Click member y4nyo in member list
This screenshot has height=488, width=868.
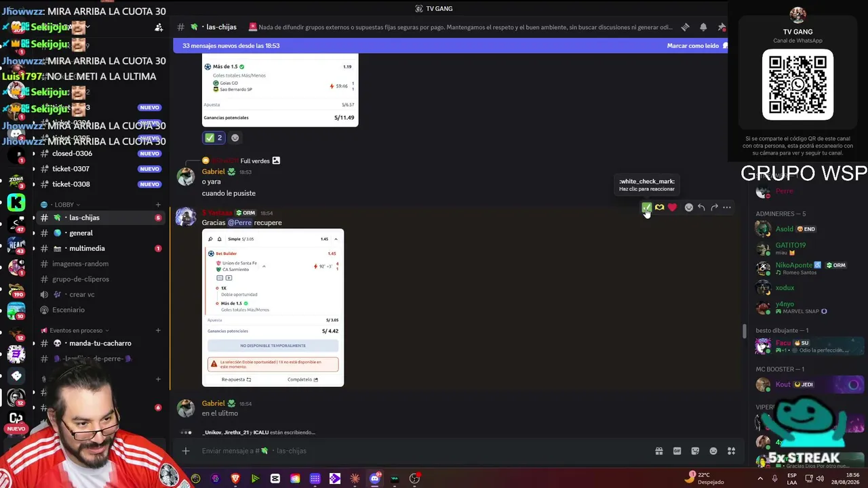click(x=807, y=308)
